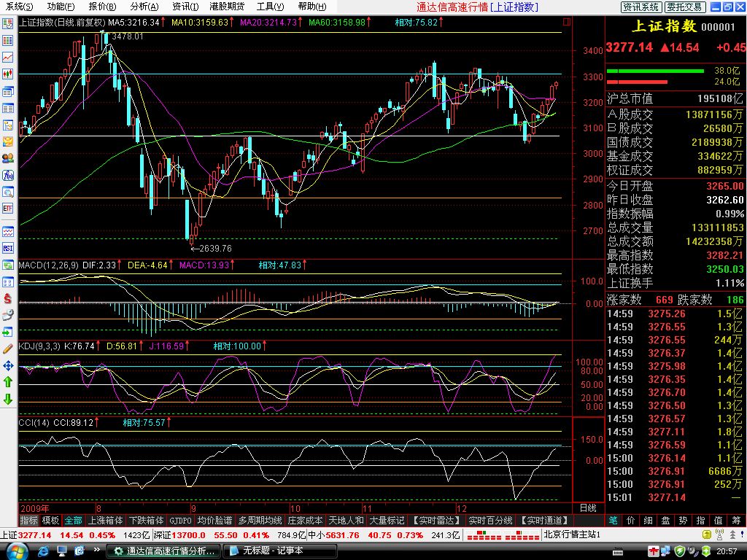Select the 庄家成本 indicator tab
The height and width of the screenshot is (560, 747).
coord(306,521)
